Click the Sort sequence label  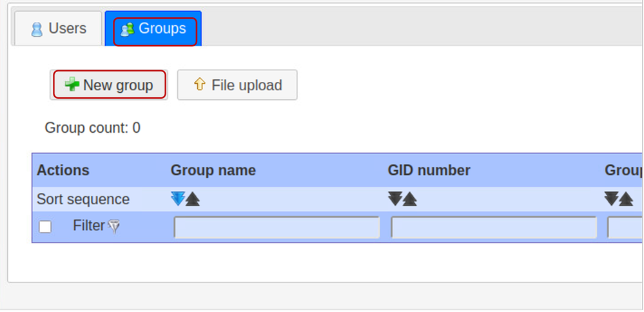(x=83, y=200)
